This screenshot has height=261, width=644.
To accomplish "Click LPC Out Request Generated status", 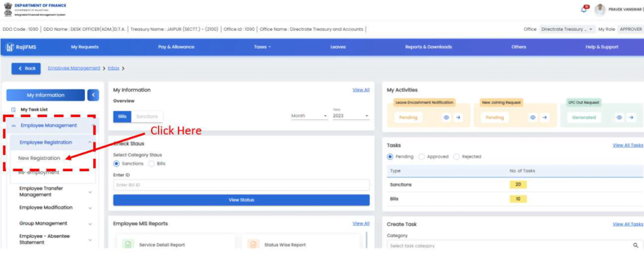I will 584,118.
